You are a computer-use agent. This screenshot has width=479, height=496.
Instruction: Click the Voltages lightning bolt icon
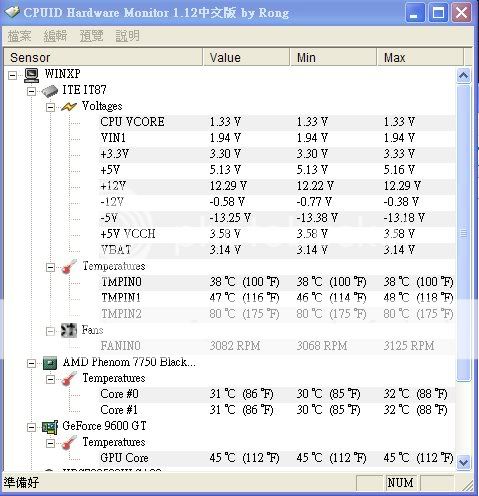pos(69,107)
